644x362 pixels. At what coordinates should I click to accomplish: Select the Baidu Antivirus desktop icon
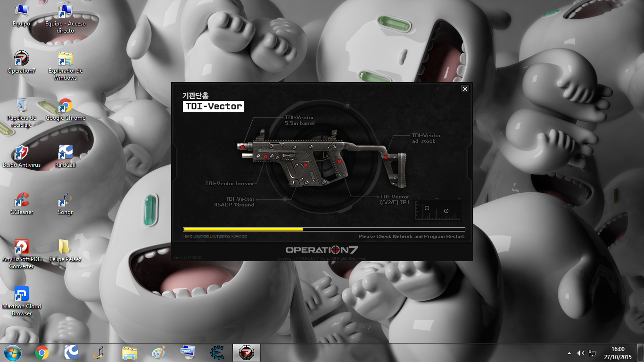click(x=21, y=157)
